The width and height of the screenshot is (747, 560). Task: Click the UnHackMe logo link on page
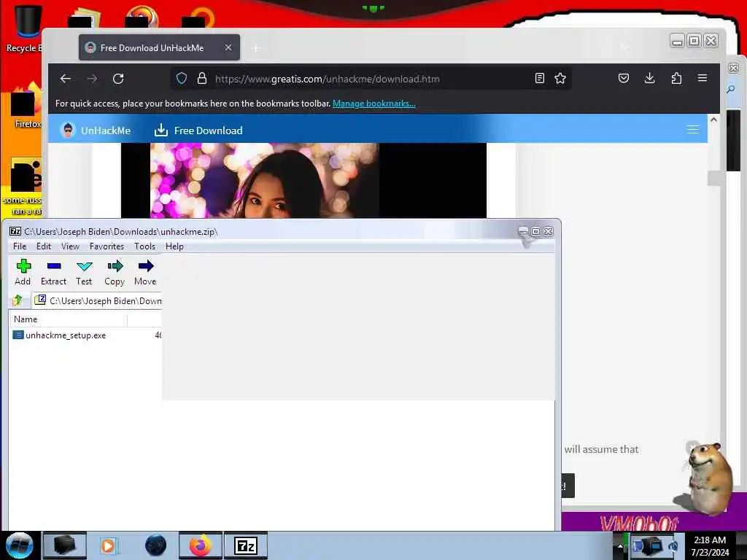(x=96, y=130)
